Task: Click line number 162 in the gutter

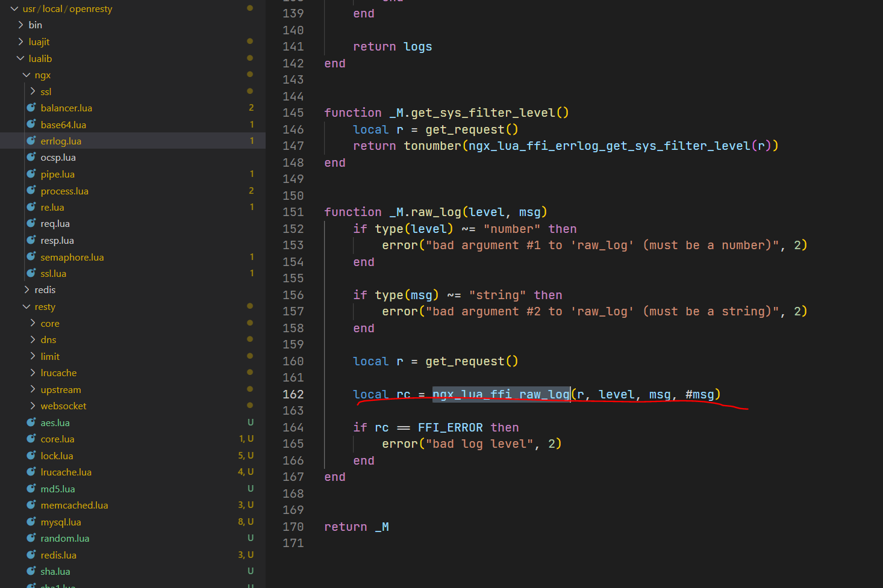Action: [x=293, y=394]
